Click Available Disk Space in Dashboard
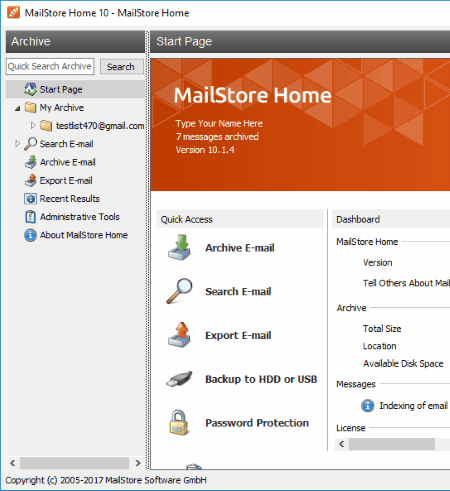Image resolution: width=450 pixels, height=491 pixels. point(403,363)
